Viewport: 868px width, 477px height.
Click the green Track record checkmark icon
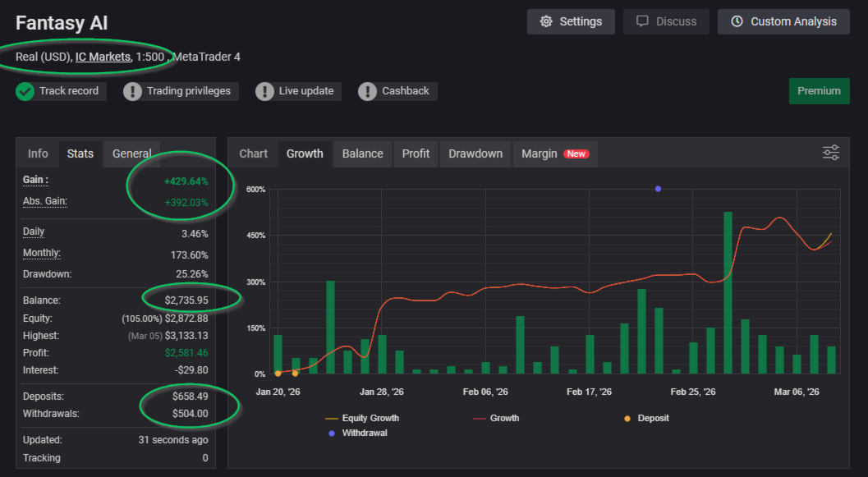[x=25, y=91]
